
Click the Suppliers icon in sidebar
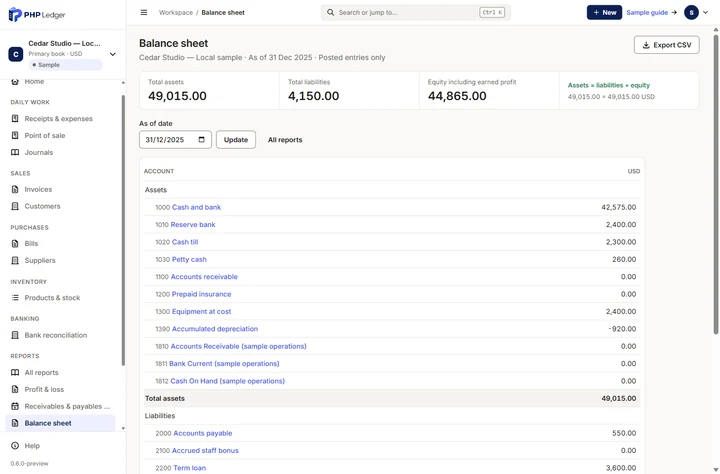pyautogui.click(x=15, y=260)
